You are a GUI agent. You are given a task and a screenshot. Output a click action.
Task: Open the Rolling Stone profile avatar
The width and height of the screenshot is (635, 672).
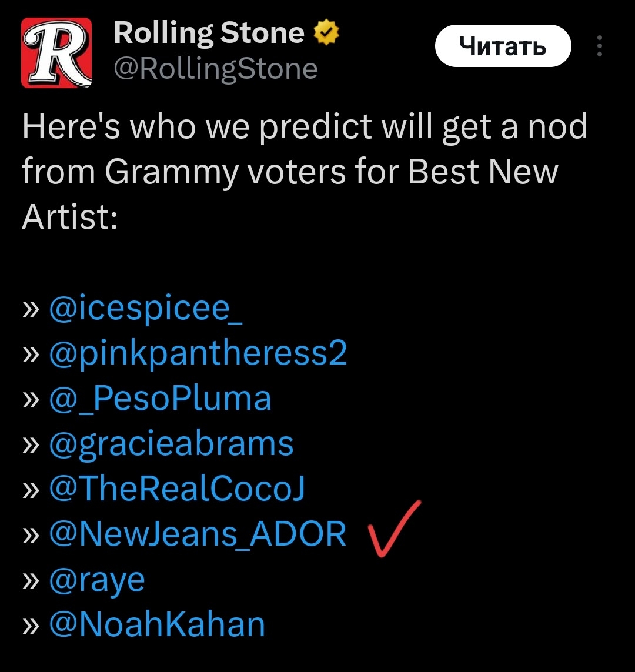(x=56, y=52)
